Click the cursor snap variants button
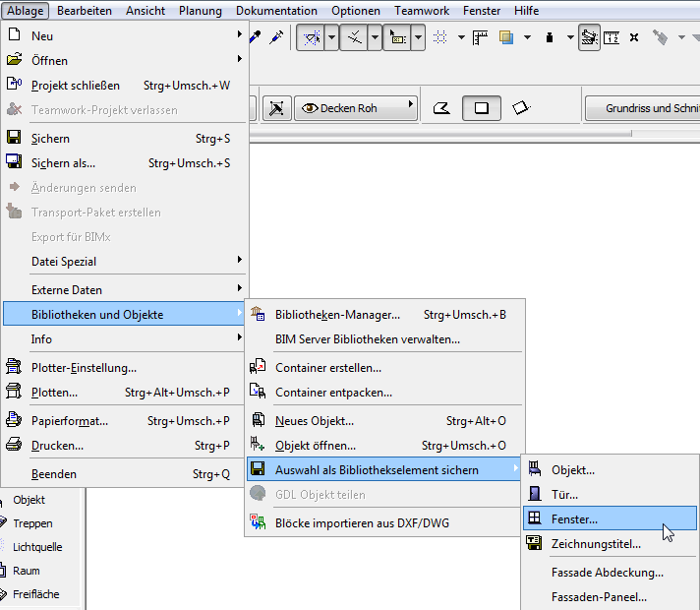Image resolution: width=700 pixels, height=610 pixels. click(397, 37)
